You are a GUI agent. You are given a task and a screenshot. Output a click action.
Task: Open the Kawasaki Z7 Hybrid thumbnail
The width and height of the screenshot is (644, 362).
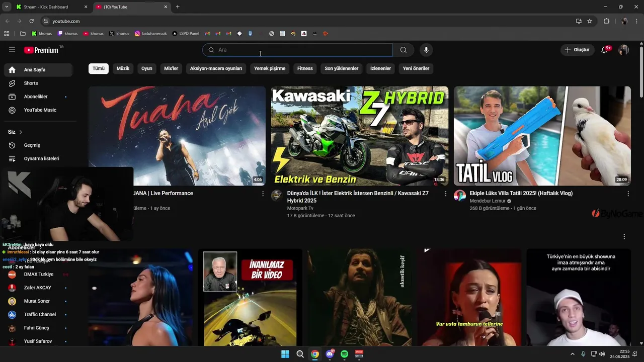point(360,136)
